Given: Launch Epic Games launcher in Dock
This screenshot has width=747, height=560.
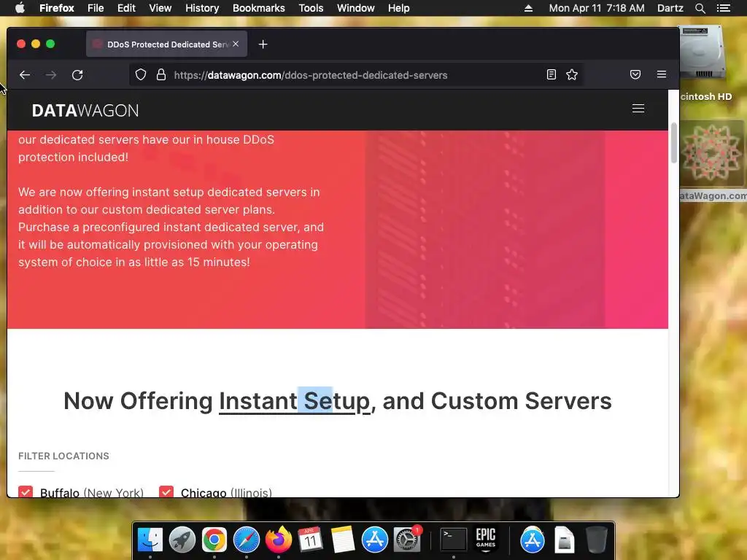Looking at the screenshot, I should pyautogui.click(x=485, y=540).
